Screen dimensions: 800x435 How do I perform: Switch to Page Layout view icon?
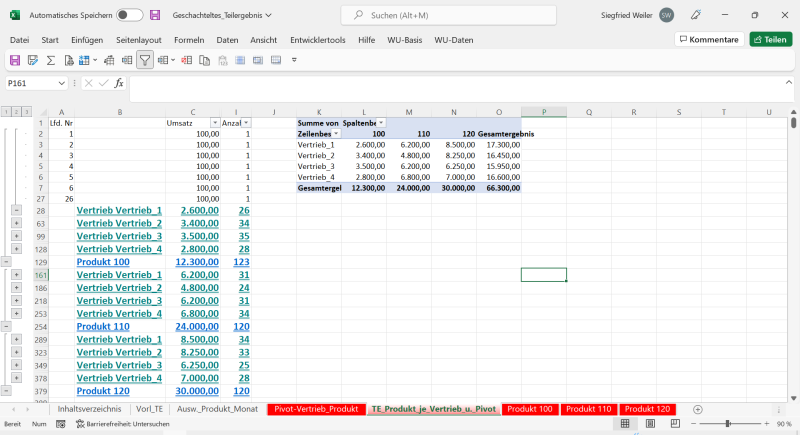pyautogui.click(x=650, y=424)
